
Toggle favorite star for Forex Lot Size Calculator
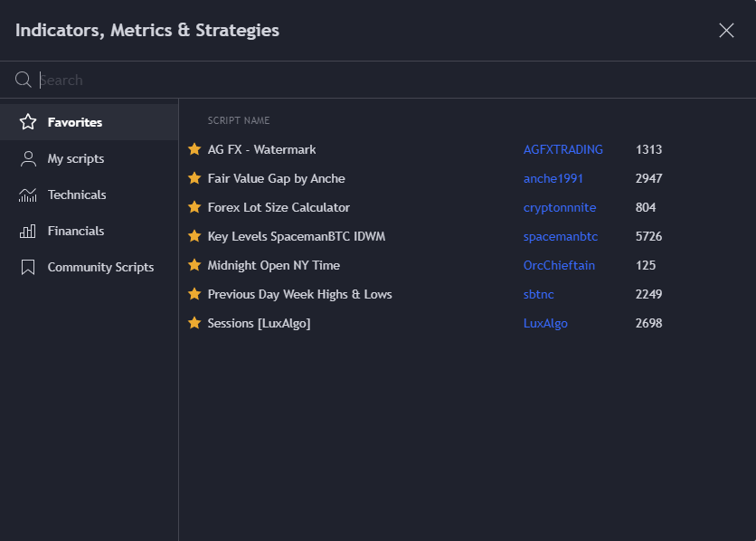[x=195, y=207]
